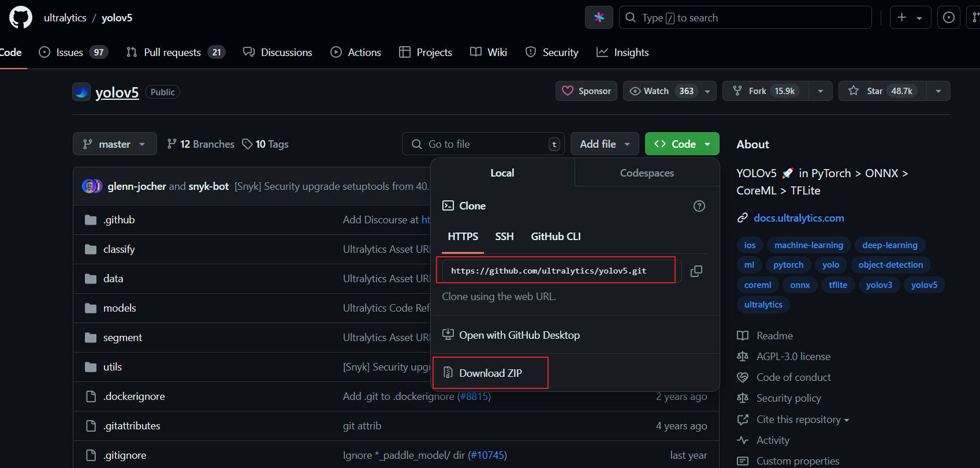Open the data folder
The height and width of the screenshot is (468, 980).
[x=113, y=279]
